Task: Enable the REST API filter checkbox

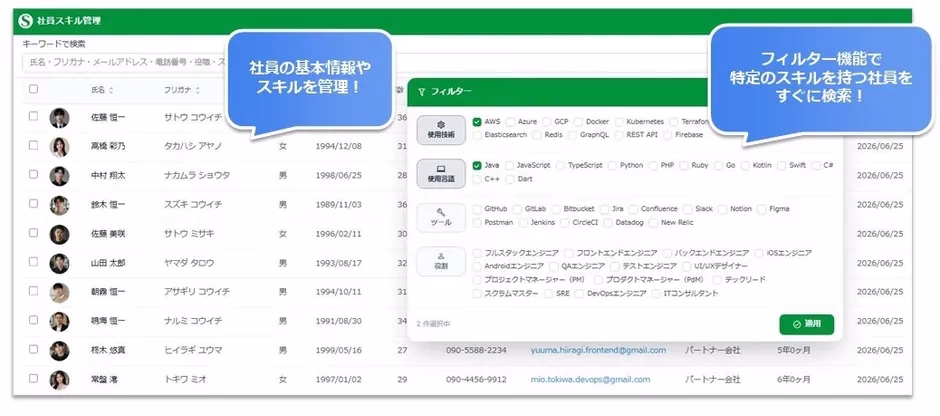Action: pyautogui.click(x=619, y=135)
